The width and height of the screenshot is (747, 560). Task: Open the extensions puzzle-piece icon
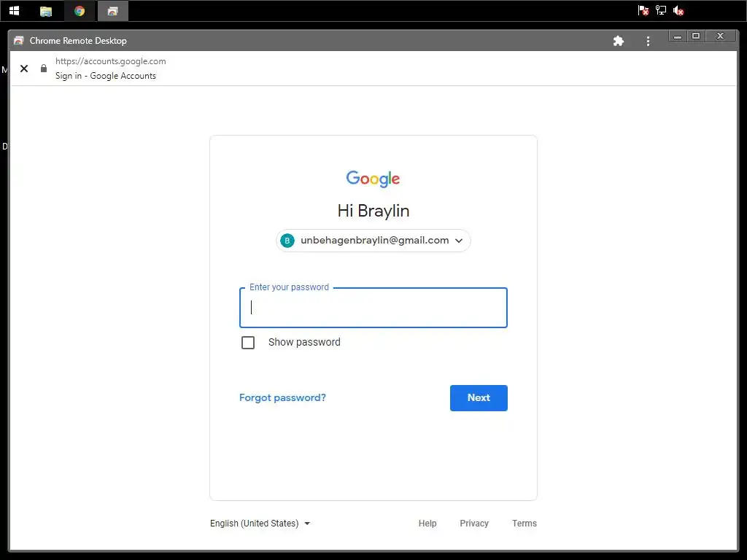(x=619, y=41)
